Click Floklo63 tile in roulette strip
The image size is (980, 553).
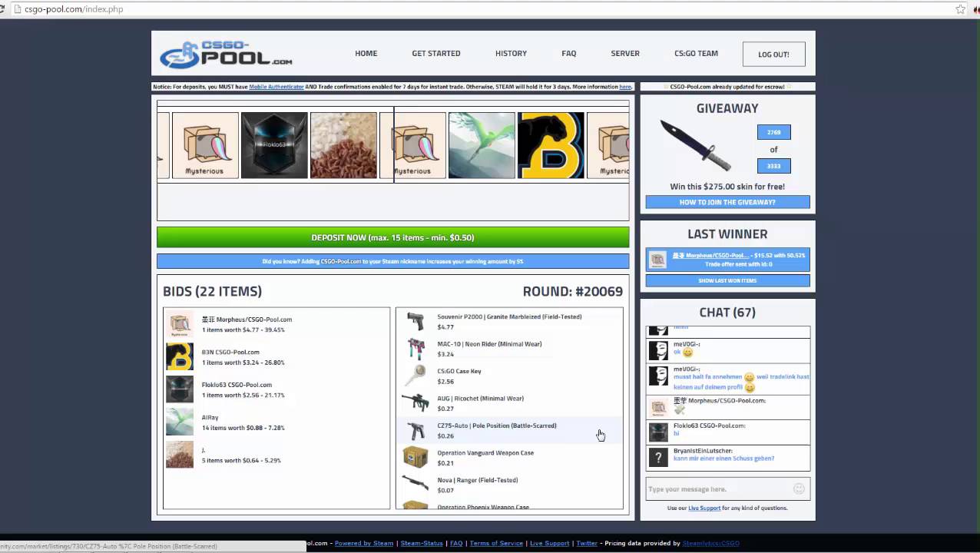[x=274, y=145]
